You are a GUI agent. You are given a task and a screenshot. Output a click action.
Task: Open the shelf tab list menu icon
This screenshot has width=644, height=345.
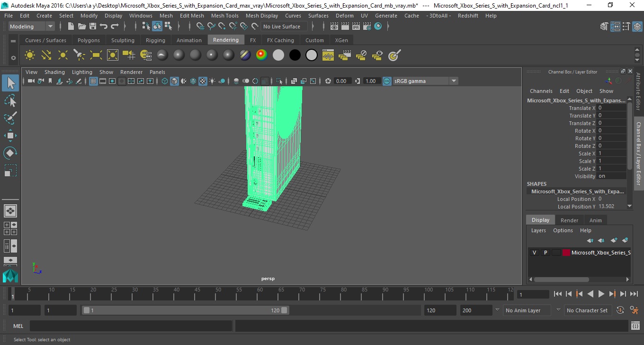(x=13, y=41)
